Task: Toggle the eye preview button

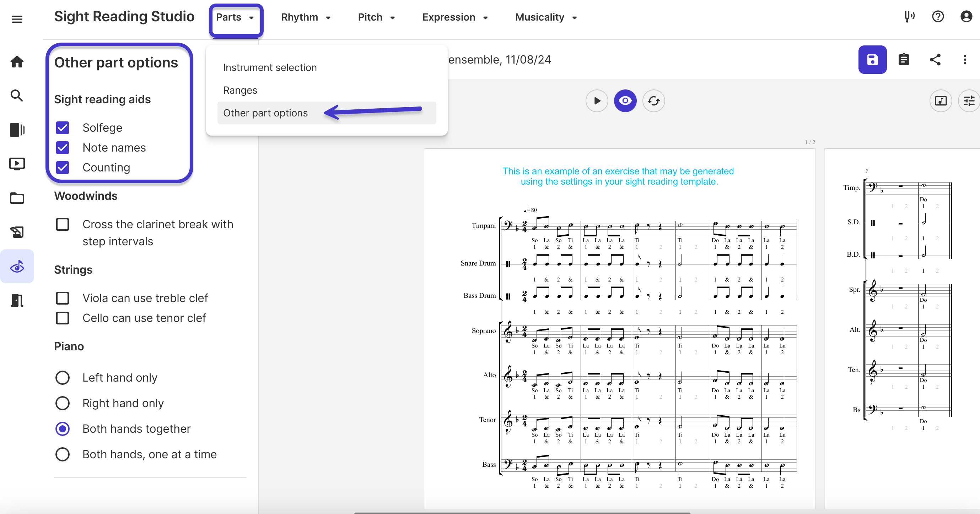Action: [625, 101]
